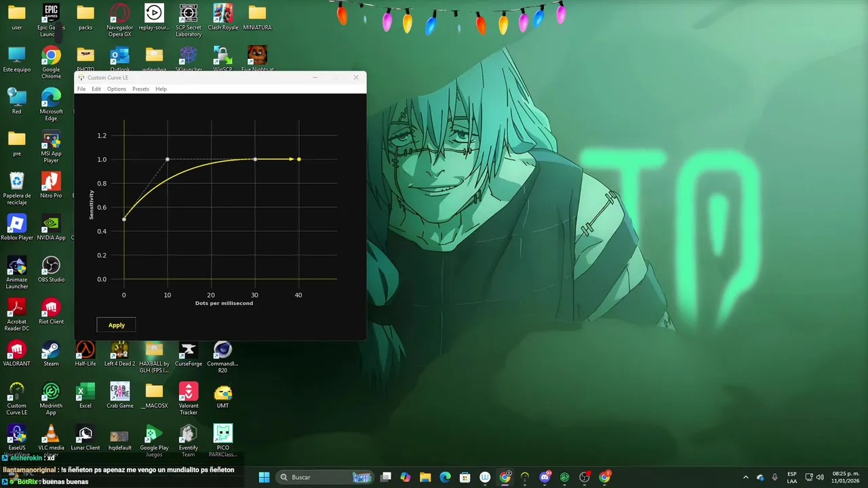Screen dimensions: 868x488
Task: Select the UMT desktop icon
Action: tap(223, 396)
